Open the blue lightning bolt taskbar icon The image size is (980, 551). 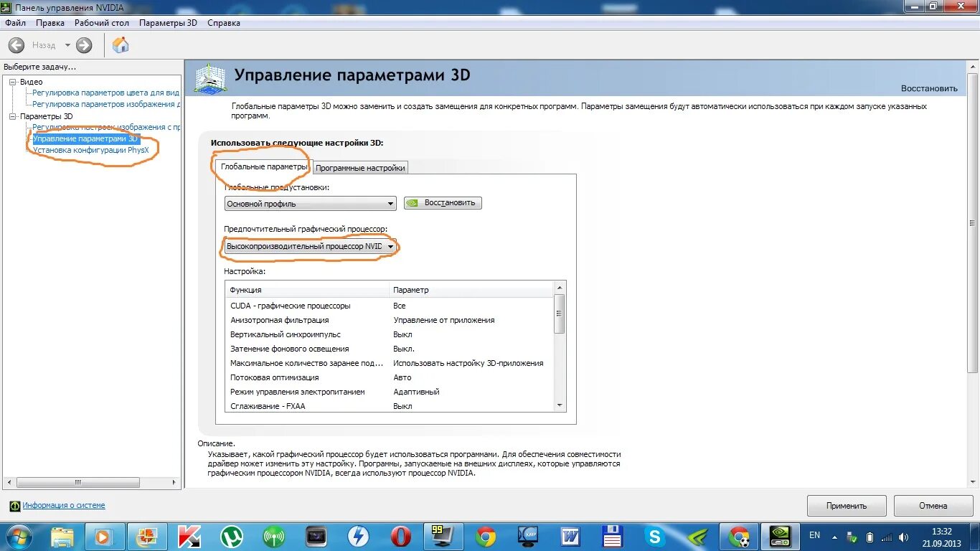[358, 537]
